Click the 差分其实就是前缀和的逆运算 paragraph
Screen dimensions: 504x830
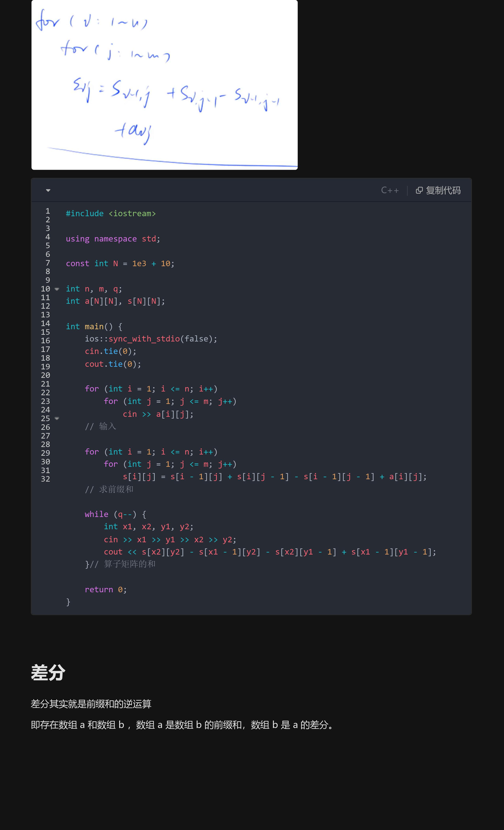(x=91, y=704)
